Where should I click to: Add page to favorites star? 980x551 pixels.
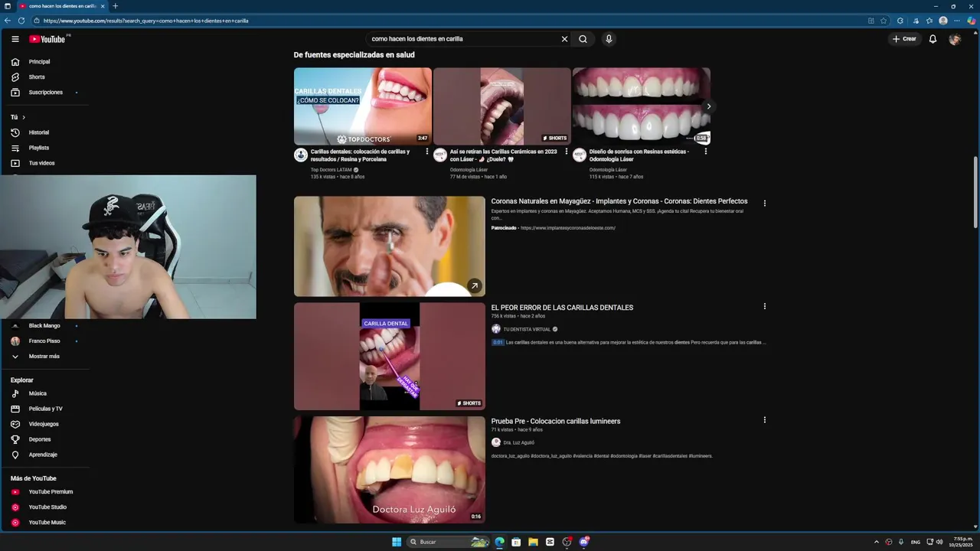pos(884,21)
